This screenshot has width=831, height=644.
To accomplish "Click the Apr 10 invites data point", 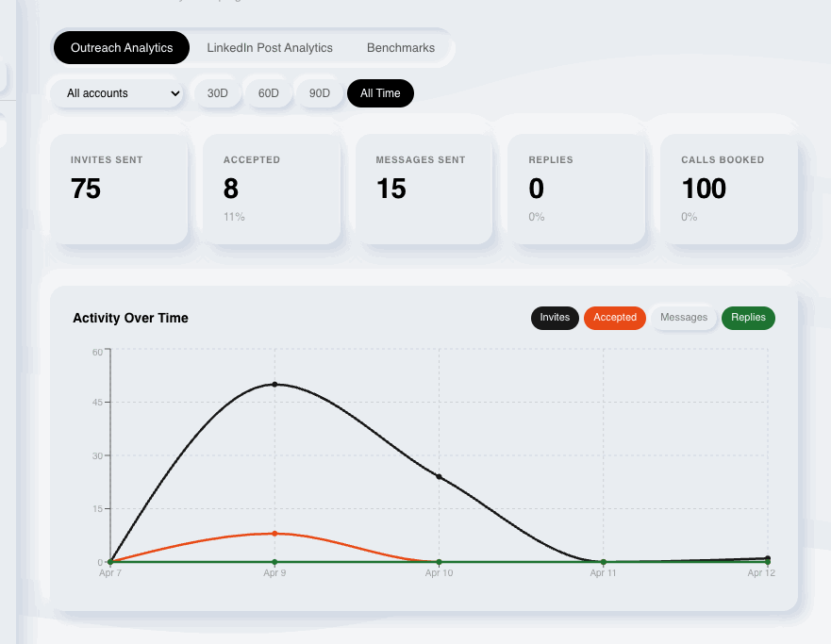I will 439,476.
